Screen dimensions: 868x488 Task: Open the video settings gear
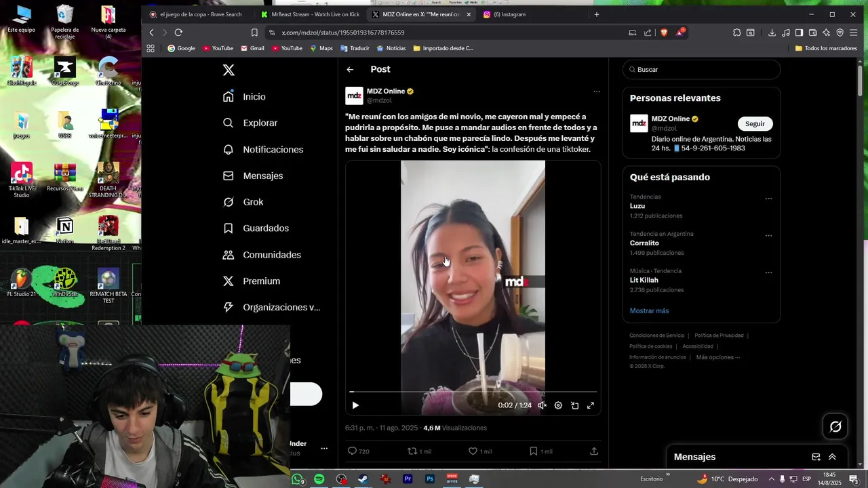pos(558,405)
